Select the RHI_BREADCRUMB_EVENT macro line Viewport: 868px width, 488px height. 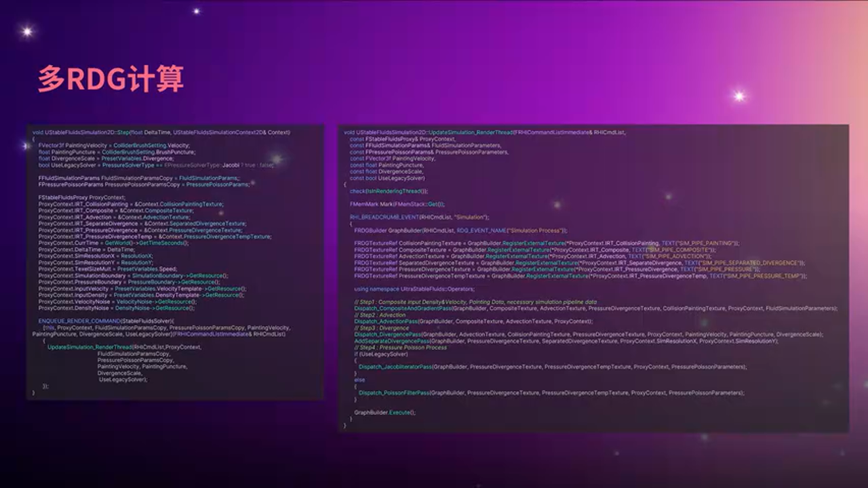click(x=384, y=218)
